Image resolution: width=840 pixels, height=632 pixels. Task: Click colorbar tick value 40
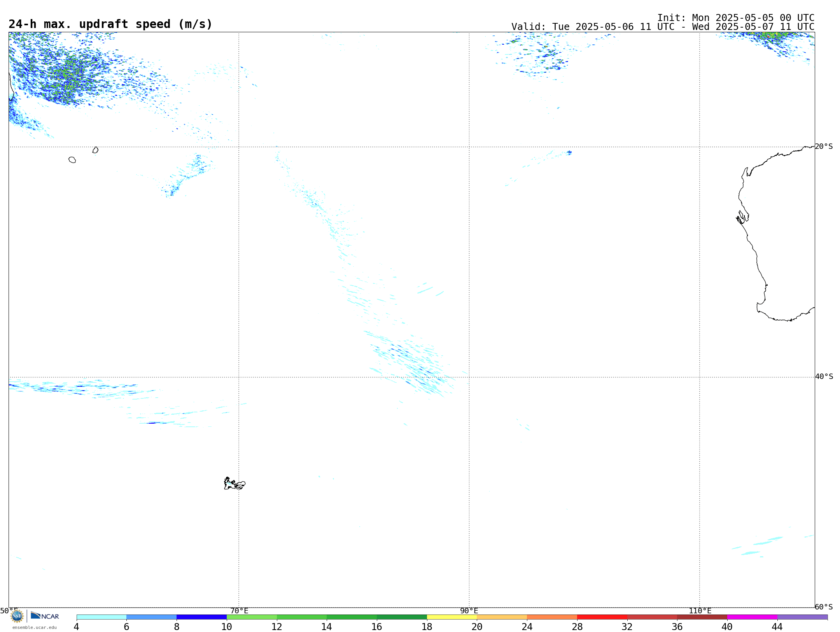point(727,627)
